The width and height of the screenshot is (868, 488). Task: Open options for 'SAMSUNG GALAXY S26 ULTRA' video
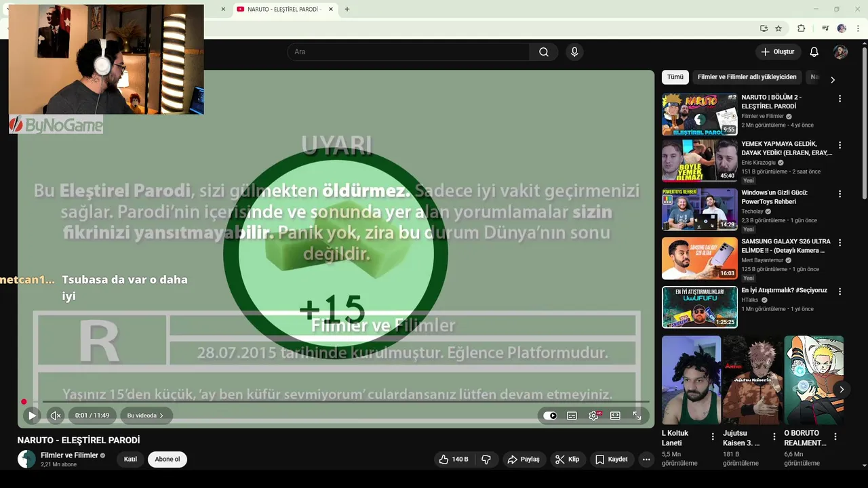840,242
